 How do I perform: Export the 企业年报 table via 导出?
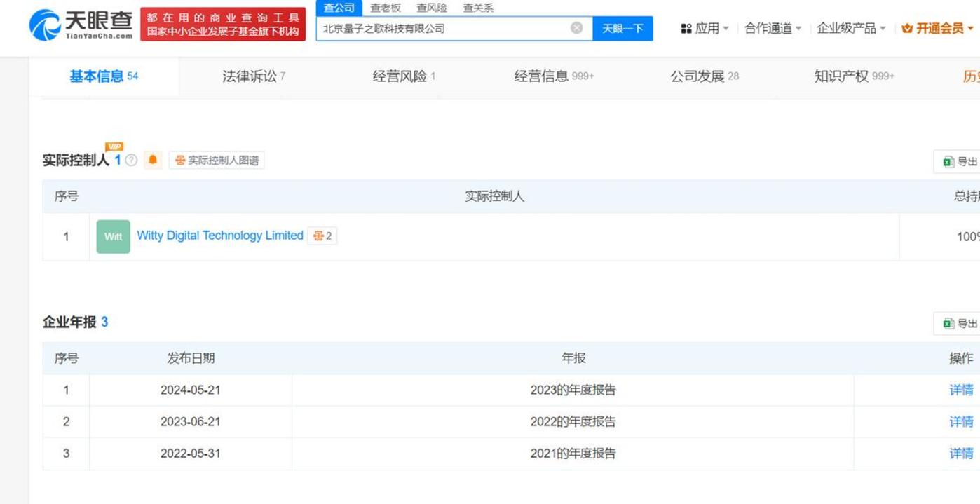tap(960, 323)
